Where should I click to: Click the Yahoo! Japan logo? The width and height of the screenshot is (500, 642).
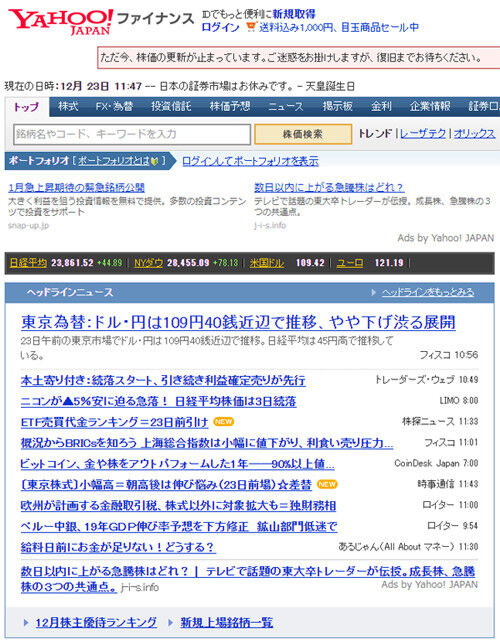point(61,22)
